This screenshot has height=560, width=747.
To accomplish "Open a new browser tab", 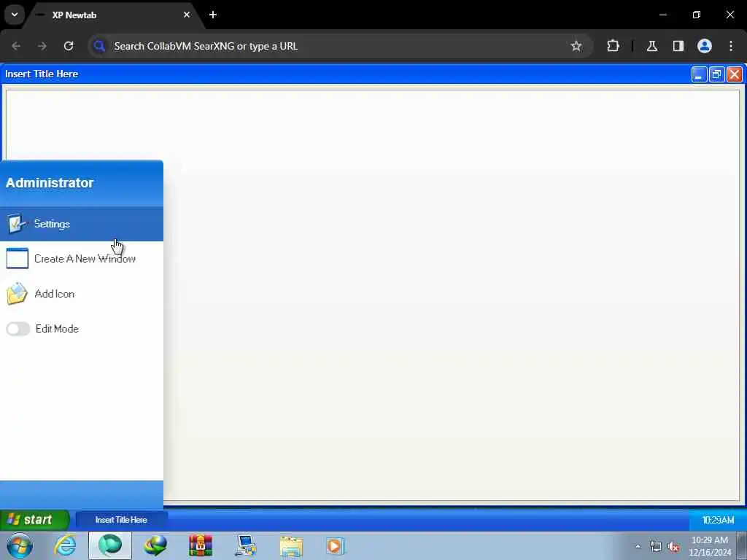I will point(213,15).
